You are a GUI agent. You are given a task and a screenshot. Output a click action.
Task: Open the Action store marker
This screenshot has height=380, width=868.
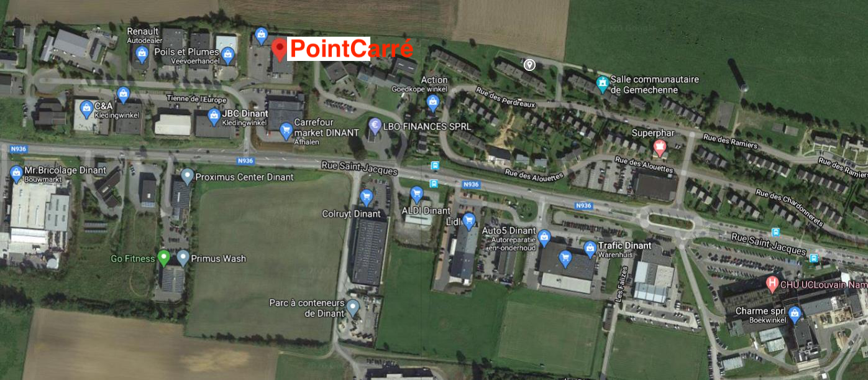433,103
